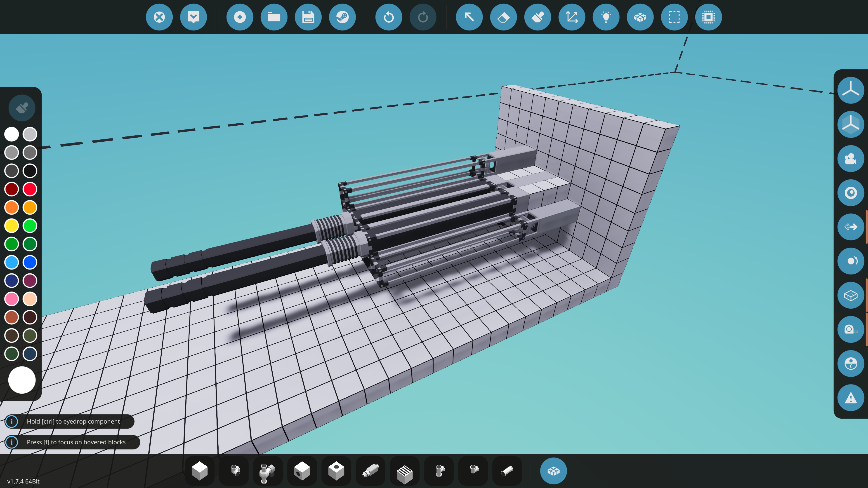
Task: Click the arrow pointer select tool
Action: [x=469, y=17]
